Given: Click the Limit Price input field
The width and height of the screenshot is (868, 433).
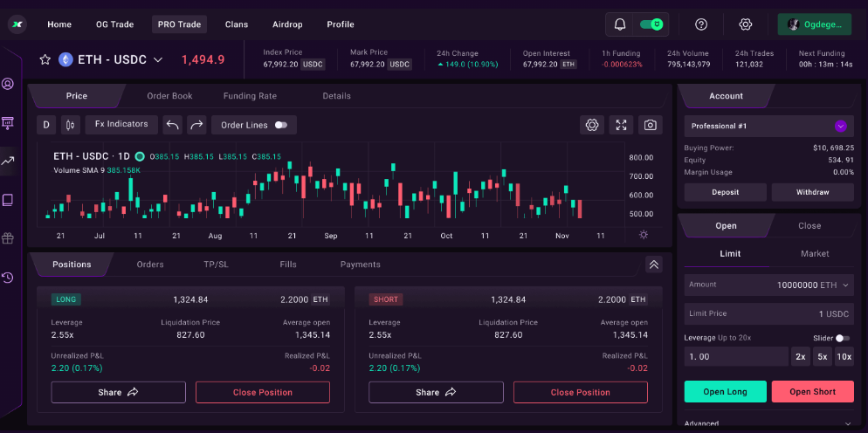Looking at the screenshot, I should tap(768, 313).
